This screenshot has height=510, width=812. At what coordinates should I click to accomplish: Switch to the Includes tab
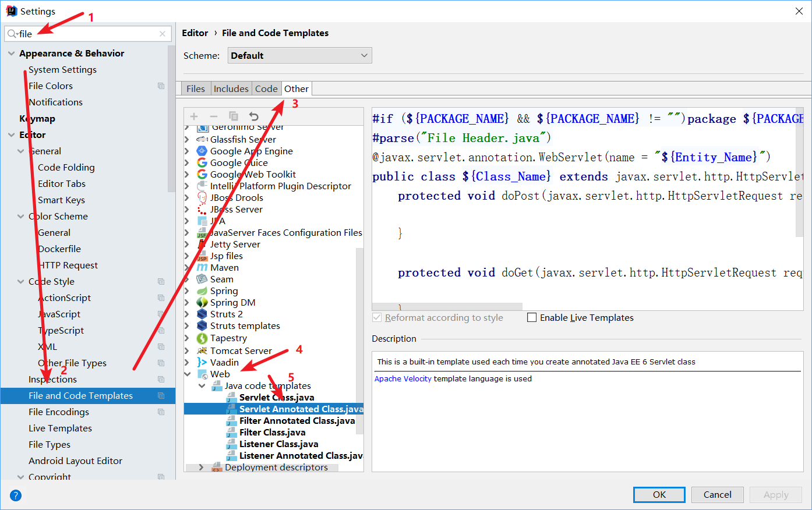231,88
